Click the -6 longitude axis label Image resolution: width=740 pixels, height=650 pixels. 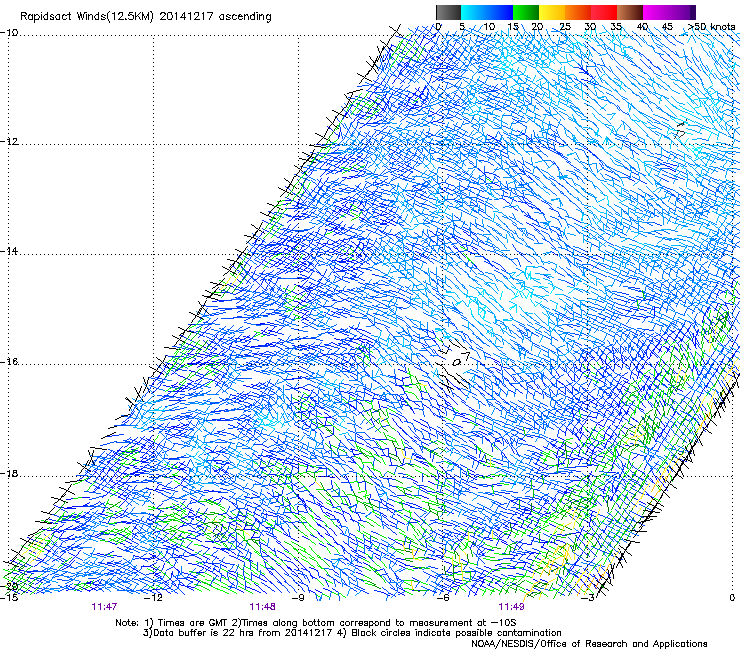click(443, 597)
